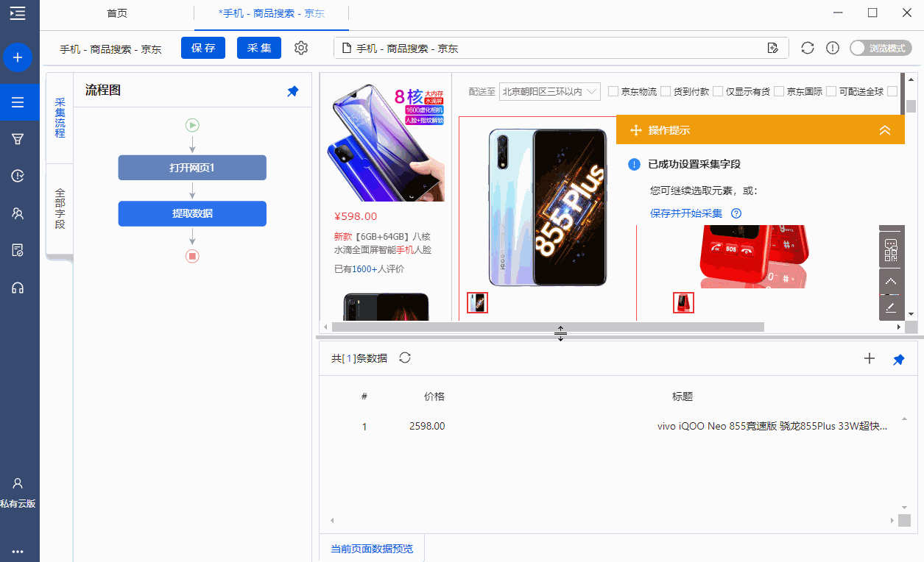The height and width of the screenshot is (562, 924).
Task: Select the 打开网页1 flow step
Action: (x=192, y=168)
